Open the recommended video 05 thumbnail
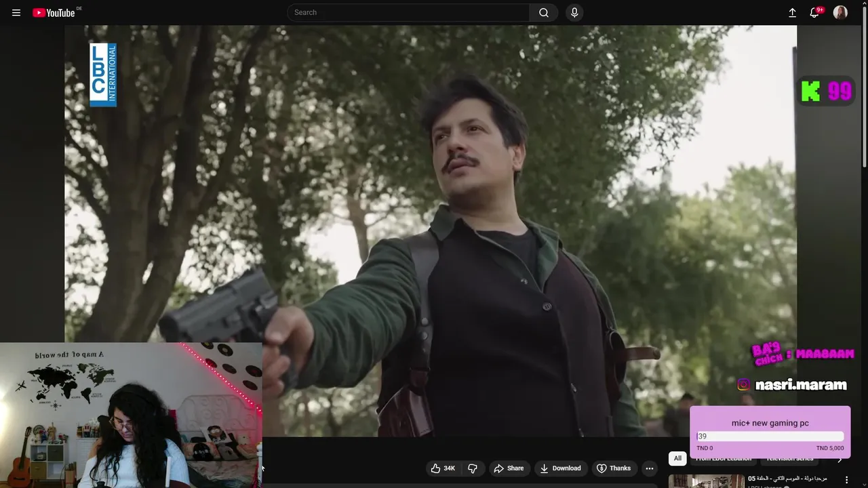The height and width of the screenshot is (488, 868). [x=706, y=481]
